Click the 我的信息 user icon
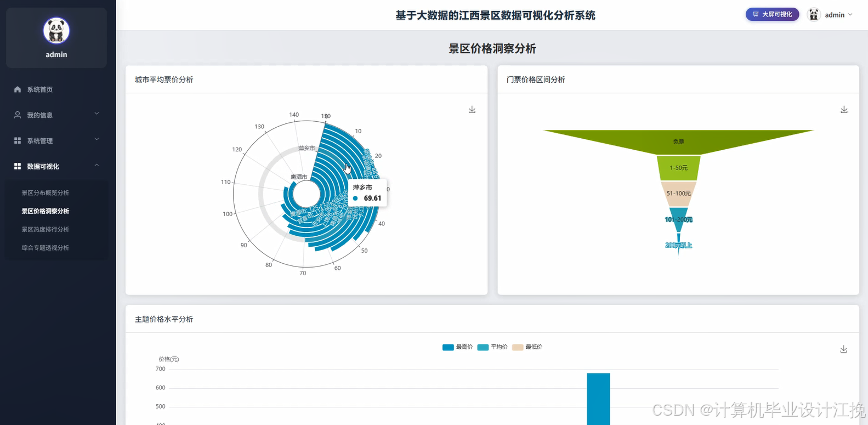The image size is (868, 425). tap(18, 115)
